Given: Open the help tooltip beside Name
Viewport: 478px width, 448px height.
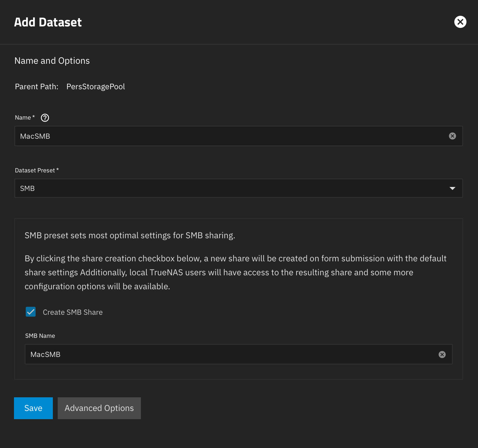Looking at the screenshot, I should [45, 118].
